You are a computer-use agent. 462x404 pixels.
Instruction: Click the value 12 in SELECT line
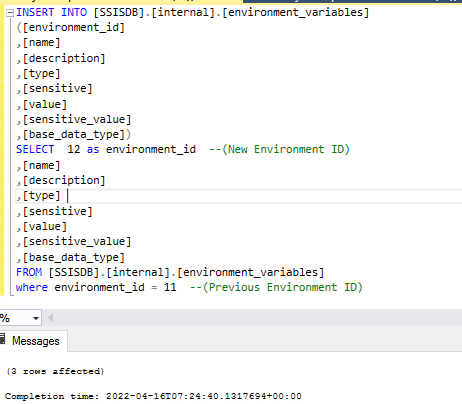pos(74,149)
